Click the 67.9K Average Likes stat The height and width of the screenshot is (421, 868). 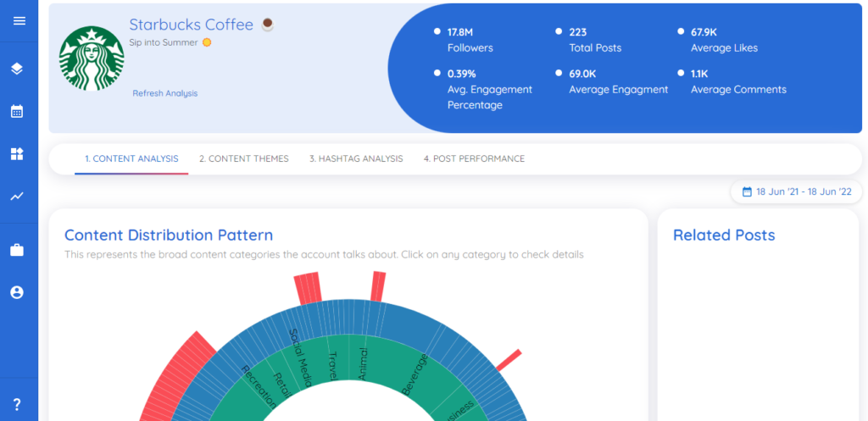coord(724,40)
